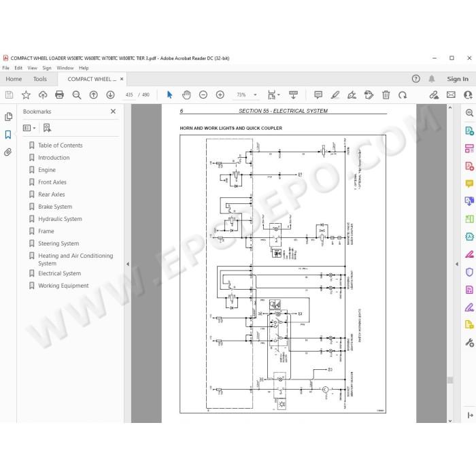The height and width of the screenshot is (476, 476).
Task: Close the Bookmarks panel
Action: click(x=113, y=112)
